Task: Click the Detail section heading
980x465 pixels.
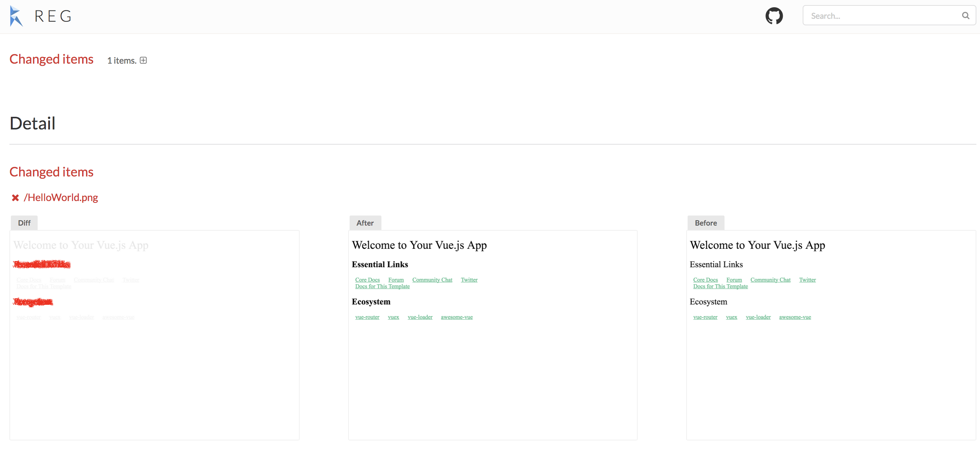Action: pyautogui.click(x=33, y=123)
